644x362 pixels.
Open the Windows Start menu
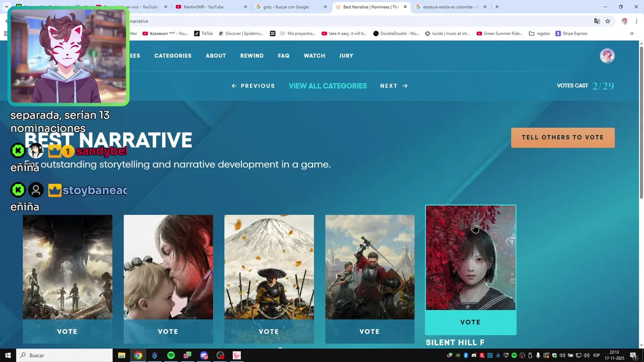(8, 355)
